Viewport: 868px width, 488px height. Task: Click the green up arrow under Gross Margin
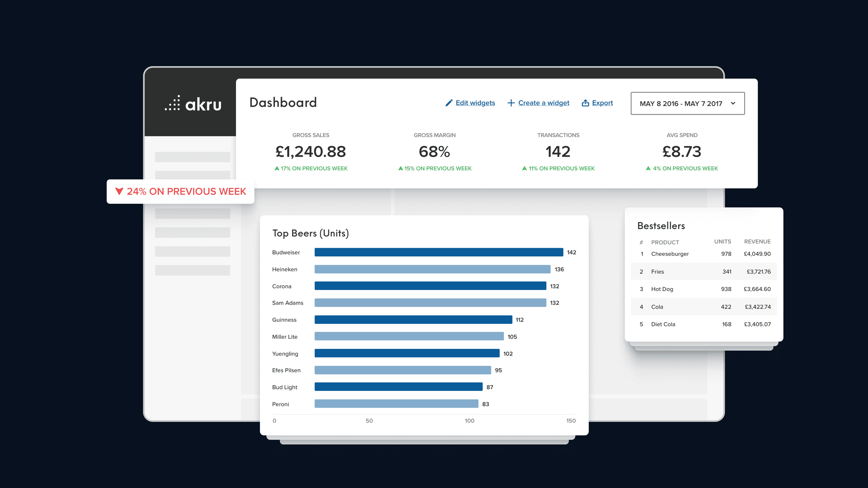point(400,168)
